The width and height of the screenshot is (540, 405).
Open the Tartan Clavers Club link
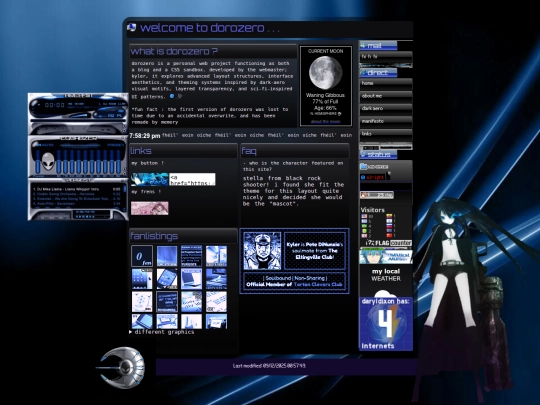pos(318,284)
